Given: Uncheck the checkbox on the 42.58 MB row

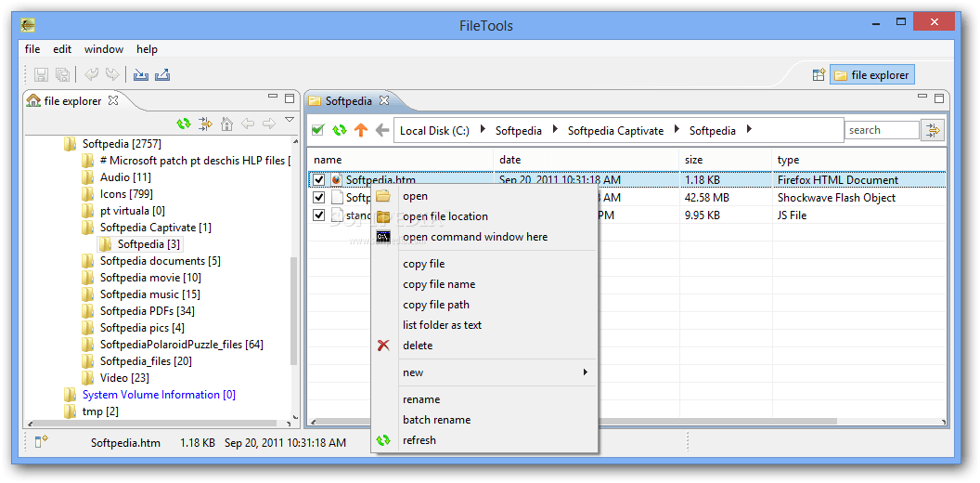Looking at the screenshot, I should click(x=318, y=198).
